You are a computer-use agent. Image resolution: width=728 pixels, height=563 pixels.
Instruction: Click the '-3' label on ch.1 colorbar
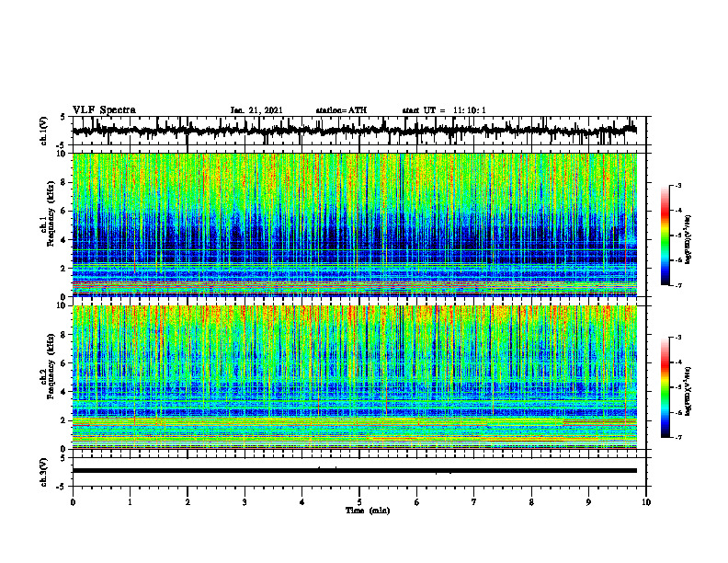[677, 186]
